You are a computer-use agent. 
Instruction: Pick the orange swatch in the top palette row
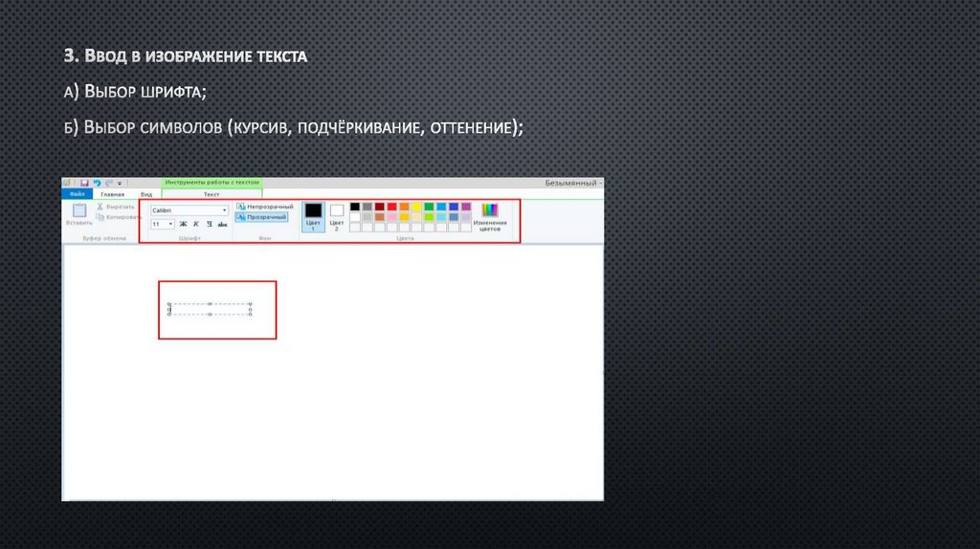pyautogui.click(x=405, y=207)
